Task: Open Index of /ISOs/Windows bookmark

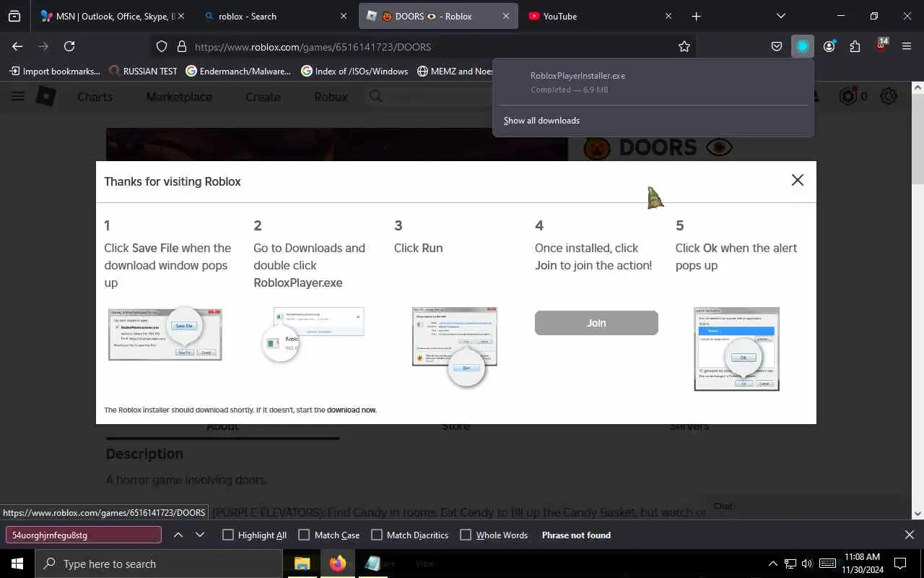Action: click(354, 71)
